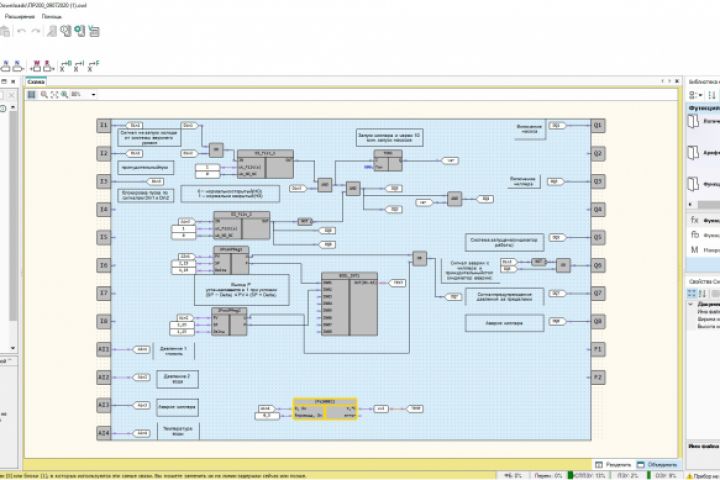Switch to the Схема tab
720x480 pixels.
coord(35,82)
